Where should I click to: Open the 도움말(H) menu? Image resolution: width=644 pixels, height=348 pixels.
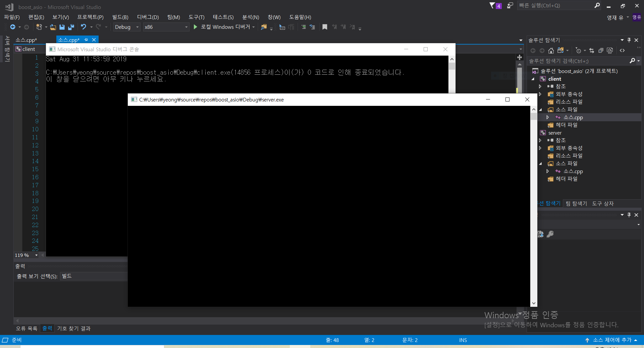300,17
